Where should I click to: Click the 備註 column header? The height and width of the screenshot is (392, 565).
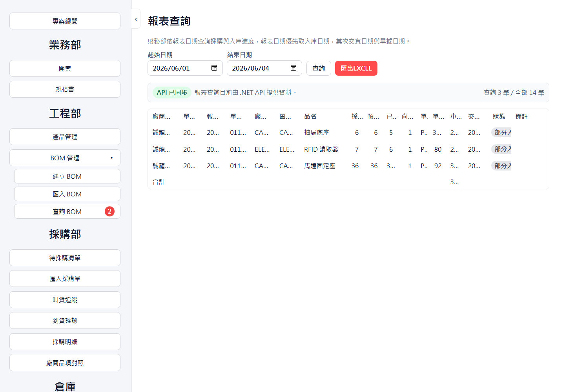[x=522, y=116]
